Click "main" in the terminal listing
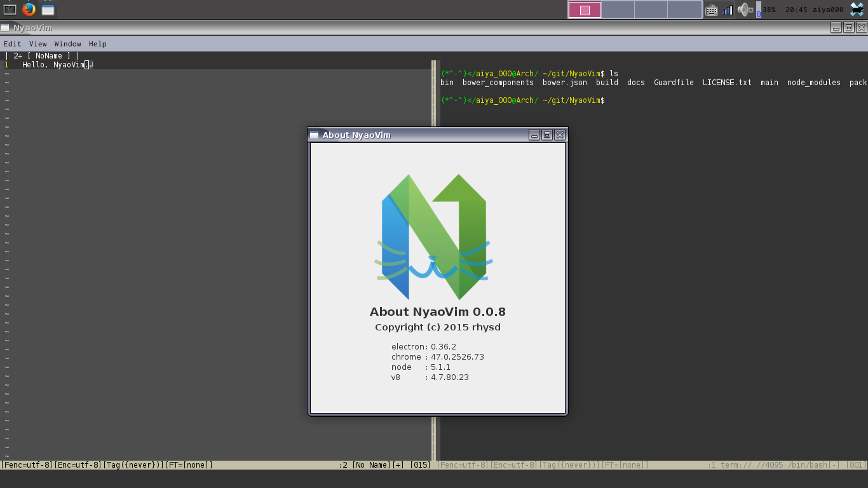868x488 pixels. pos(770,83)
